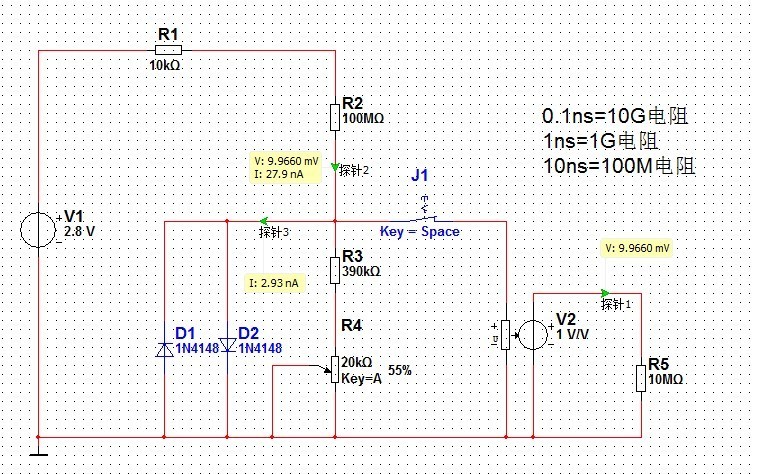Select the R1 resistor symbol
Viewport: 757px width, 474px height.
(169, 48)
